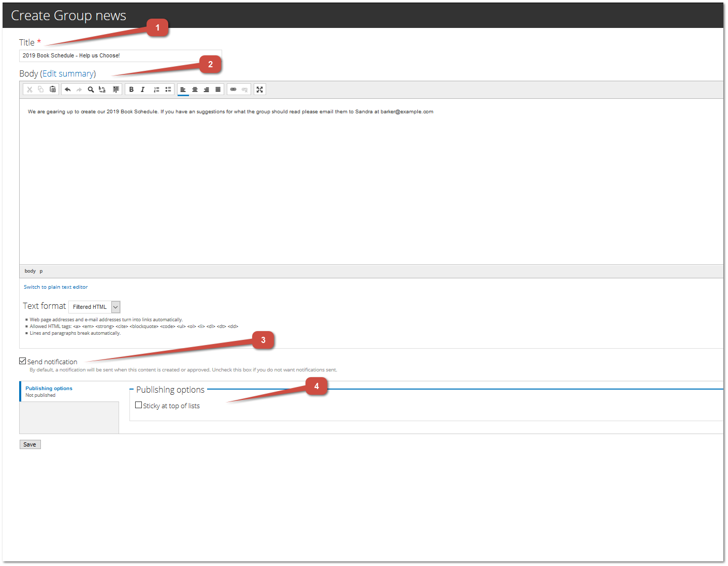Switch to plain text editor
728x566 pixels.
point(56,287)
